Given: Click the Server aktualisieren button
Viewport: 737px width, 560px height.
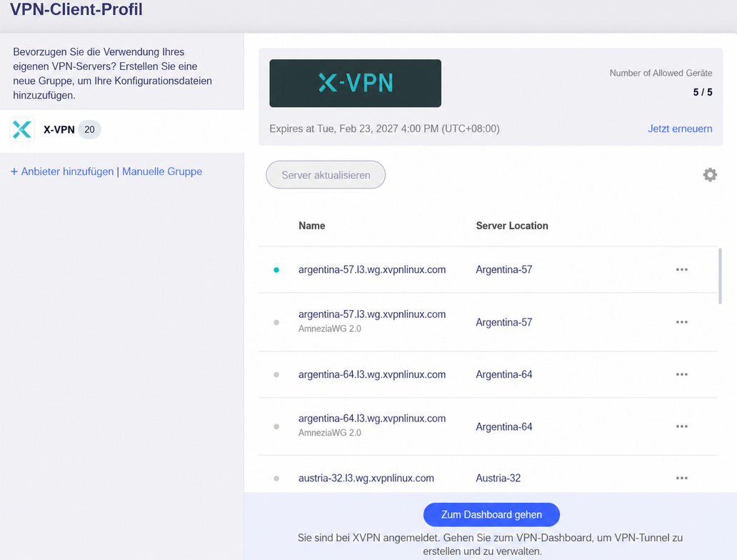Looking at the screenshot, I should coord(326,175).
